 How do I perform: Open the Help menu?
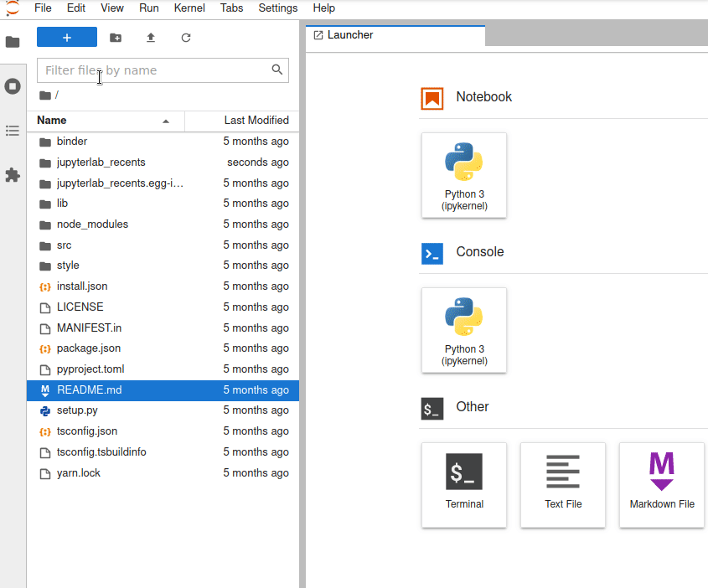(x=323, y=8)
